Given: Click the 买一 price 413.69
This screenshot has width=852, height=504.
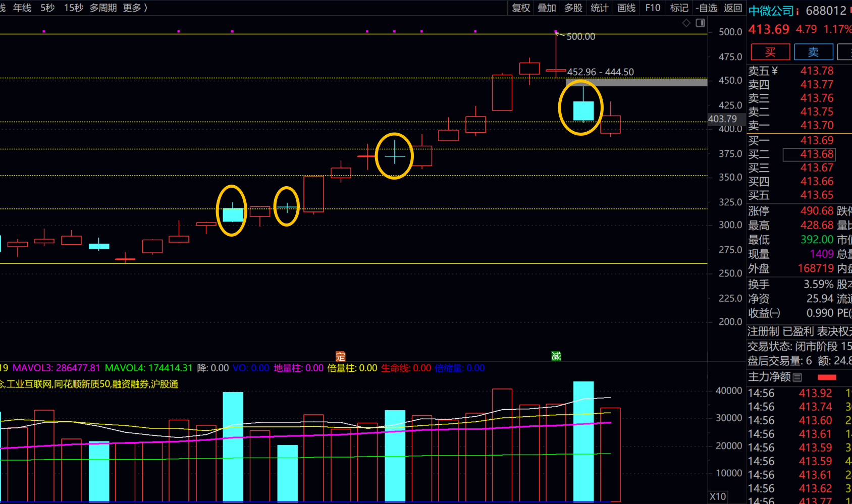Looking at the screenshot, I should point(817,141).
